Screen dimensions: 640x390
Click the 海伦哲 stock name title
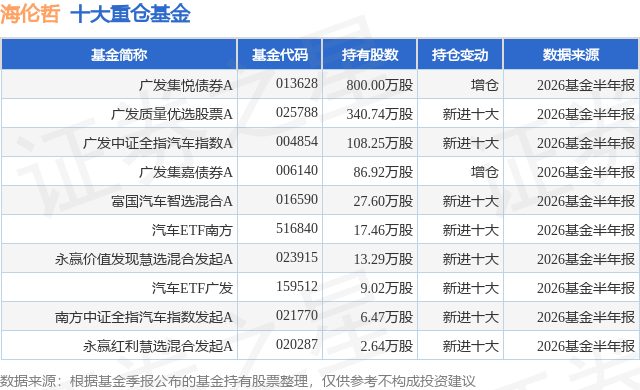tap(30, 14)
